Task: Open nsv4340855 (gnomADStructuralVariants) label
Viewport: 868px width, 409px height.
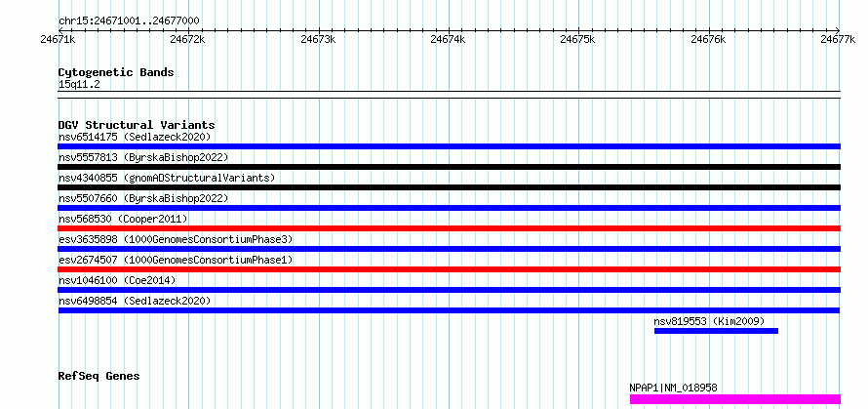Action: [x=167, y=178]
